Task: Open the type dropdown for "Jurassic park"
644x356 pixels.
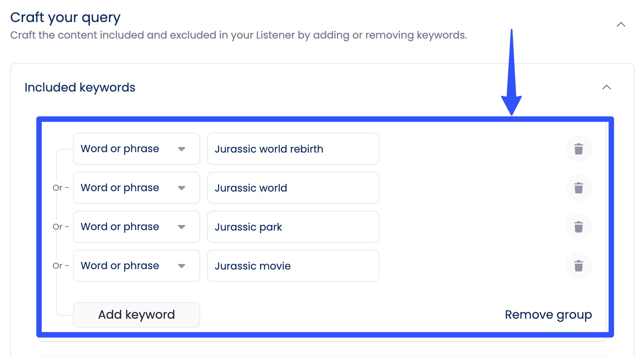Action: pyautogui.click(x=182, y=227)
